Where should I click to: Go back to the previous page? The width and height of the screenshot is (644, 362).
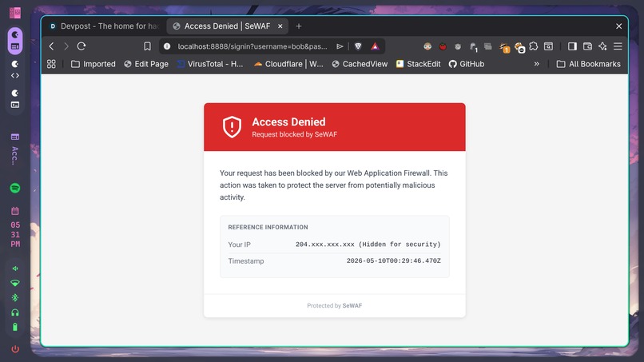pos(51,46)
